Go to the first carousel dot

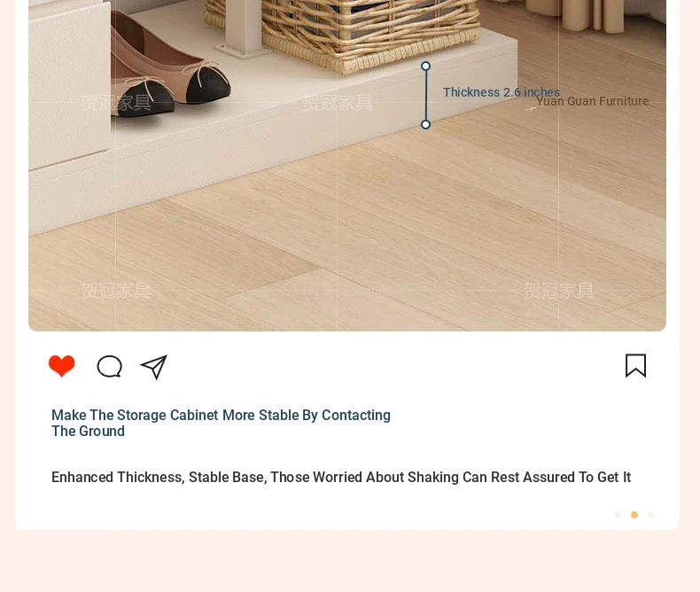[x=618, y=515]
